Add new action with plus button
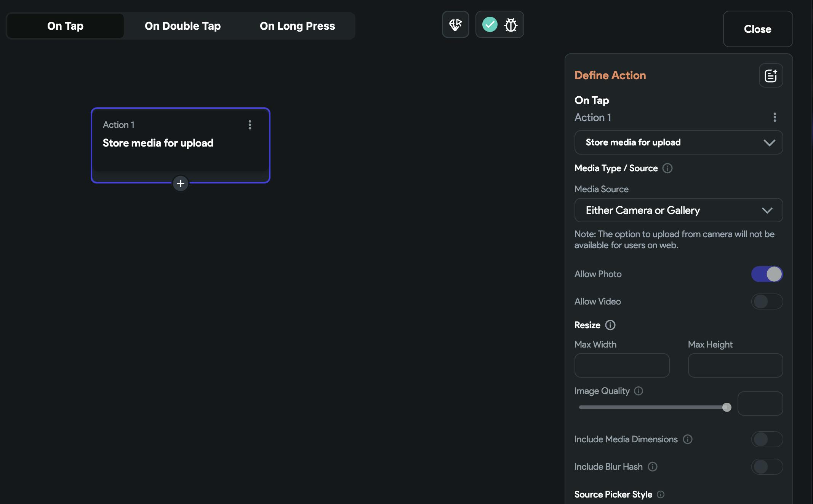Screen dimensions: 813x504 tap(181, 183)
